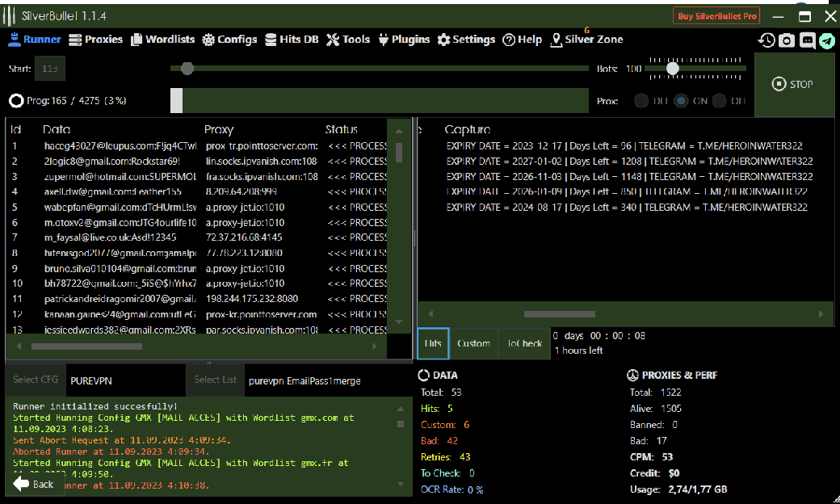Click the Buy SilverBullet Pro button
The width and height of the screenshot is (840, 504).
[x=716, y=16]
